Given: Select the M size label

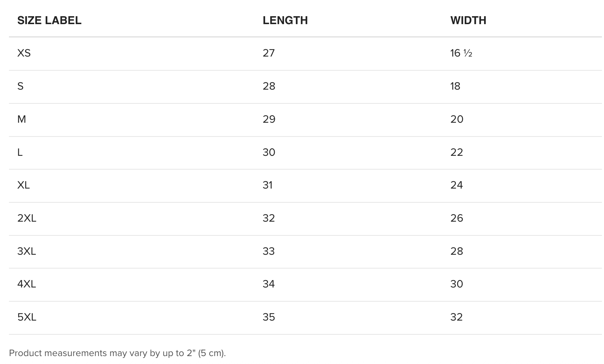Looking at the screenshot, I should tap(21, 119).
